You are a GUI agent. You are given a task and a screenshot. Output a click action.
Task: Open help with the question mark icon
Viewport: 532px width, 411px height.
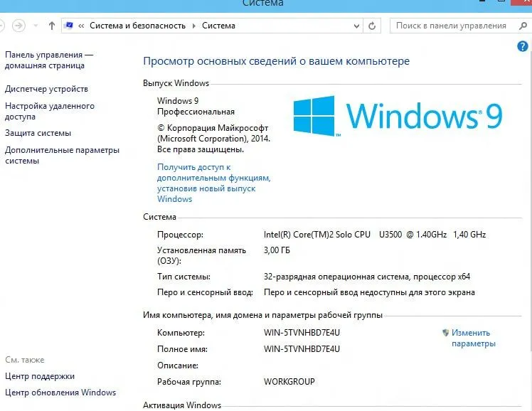(523, 46)
